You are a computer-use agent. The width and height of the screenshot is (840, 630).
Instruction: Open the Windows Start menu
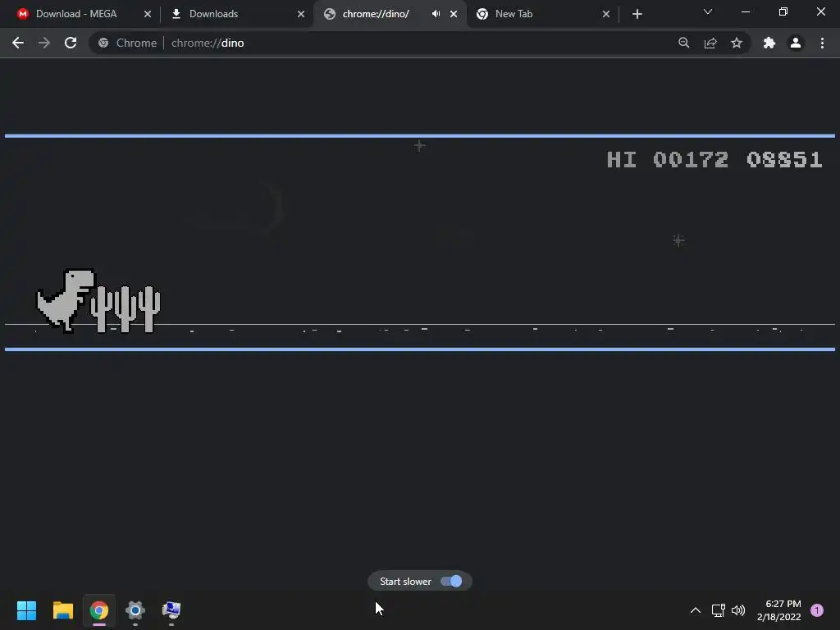[27, 610]
